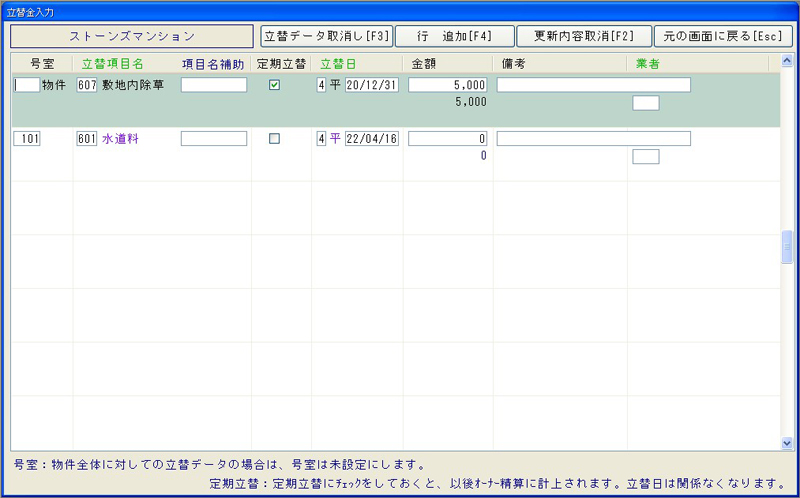This screenshot has height=498, width=800.
Task: Uncheck 定期立替 checkbox for 敷地内除草 row
Action: click(x=275, y=85)
